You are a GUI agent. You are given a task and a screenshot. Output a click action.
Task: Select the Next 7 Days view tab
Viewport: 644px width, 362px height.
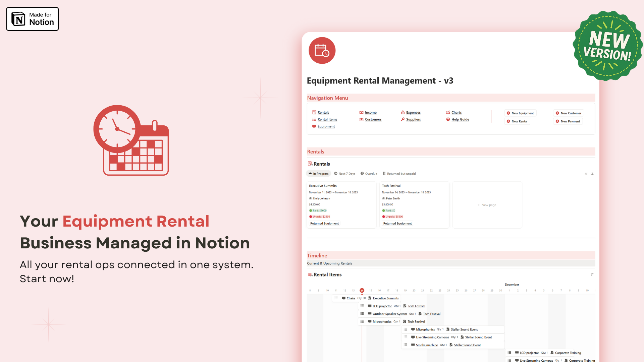344,174
